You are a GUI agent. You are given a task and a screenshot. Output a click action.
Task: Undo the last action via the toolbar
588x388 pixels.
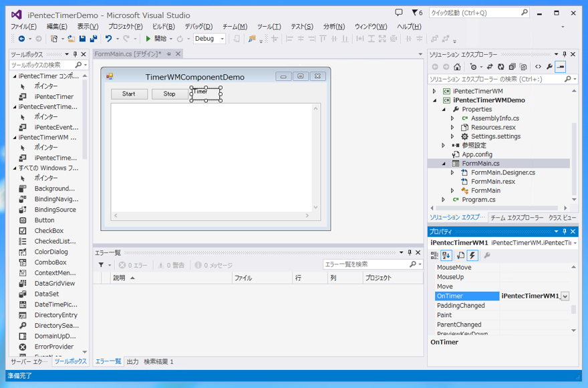(x=108, y=39)
